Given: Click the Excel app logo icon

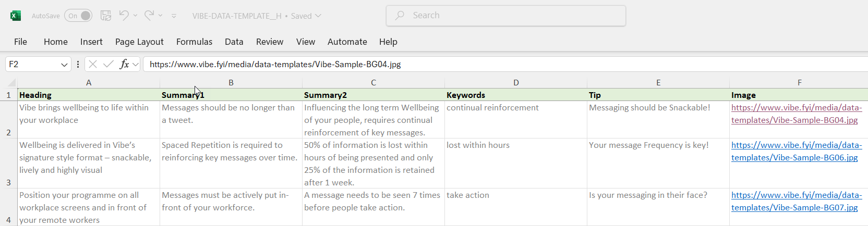Looking at the screenshot, I should [16, 16].
